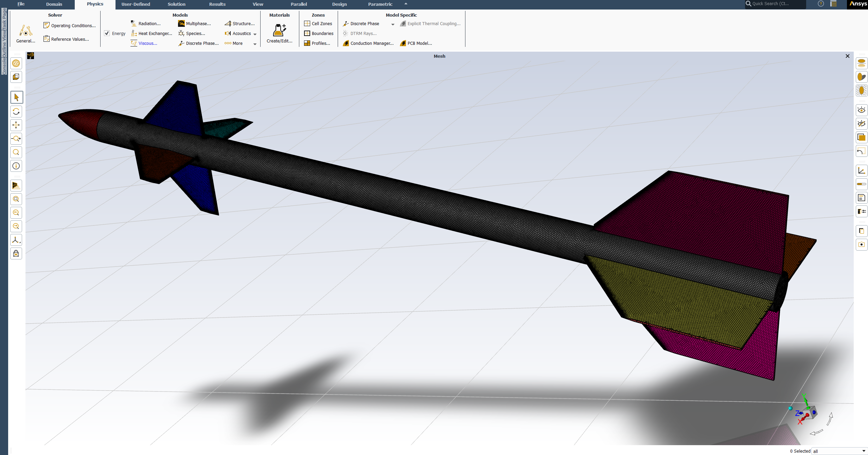Viewport: 868px width, 455px height.
Task: Click the XYZ axis triad cube
Action: (810, 413)
